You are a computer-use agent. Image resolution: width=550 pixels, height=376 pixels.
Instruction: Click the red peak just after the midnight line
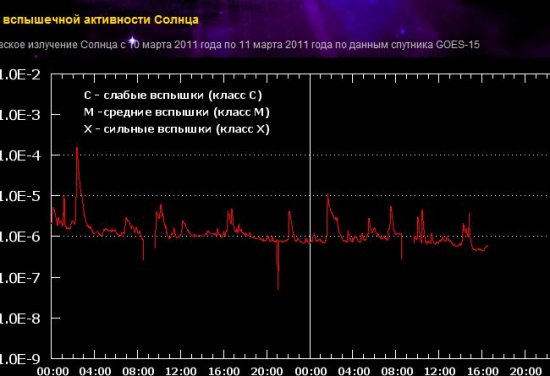[328, 196]
